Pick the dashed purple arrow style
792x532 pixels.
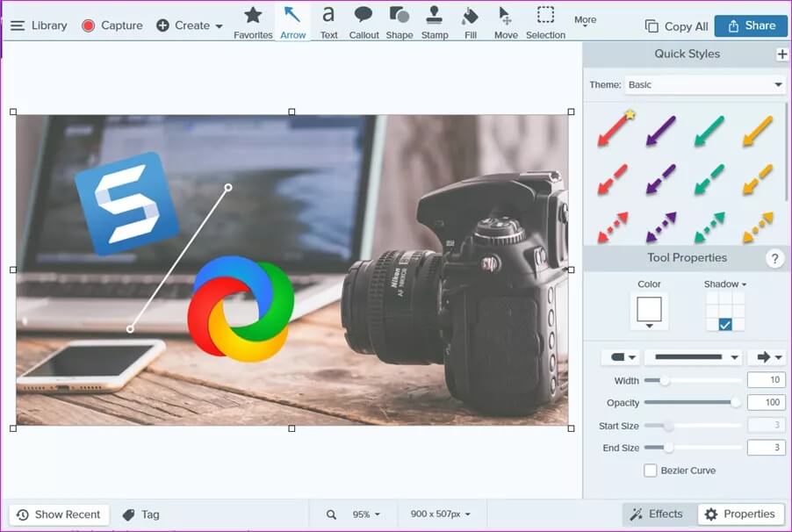pos(660,179)
